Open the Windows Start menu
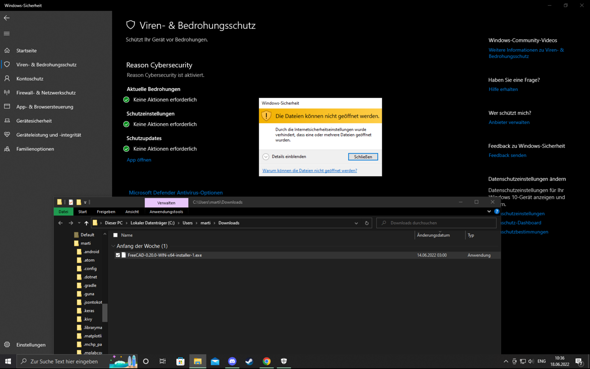This screenshot has width=590, height=369. (x=8, y=361)
